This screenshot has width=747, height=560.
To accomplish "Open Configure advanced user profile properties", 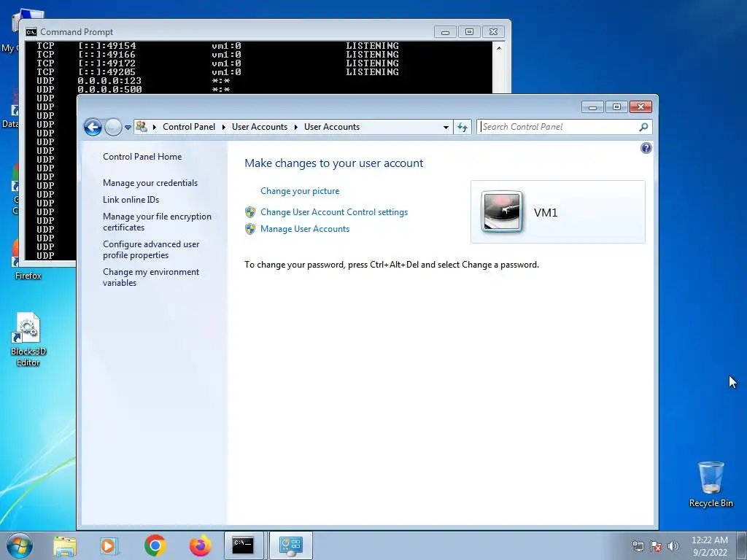I will pos(151,249).
